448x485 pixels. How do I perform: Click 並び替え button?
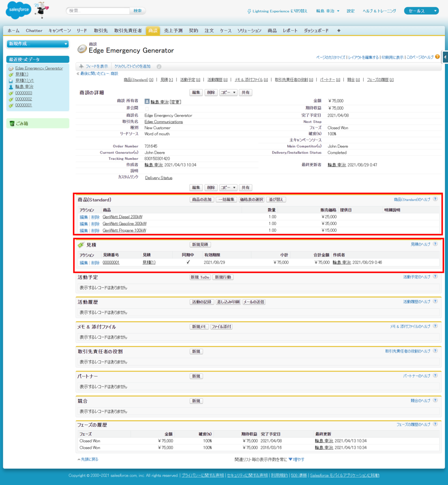276,200
